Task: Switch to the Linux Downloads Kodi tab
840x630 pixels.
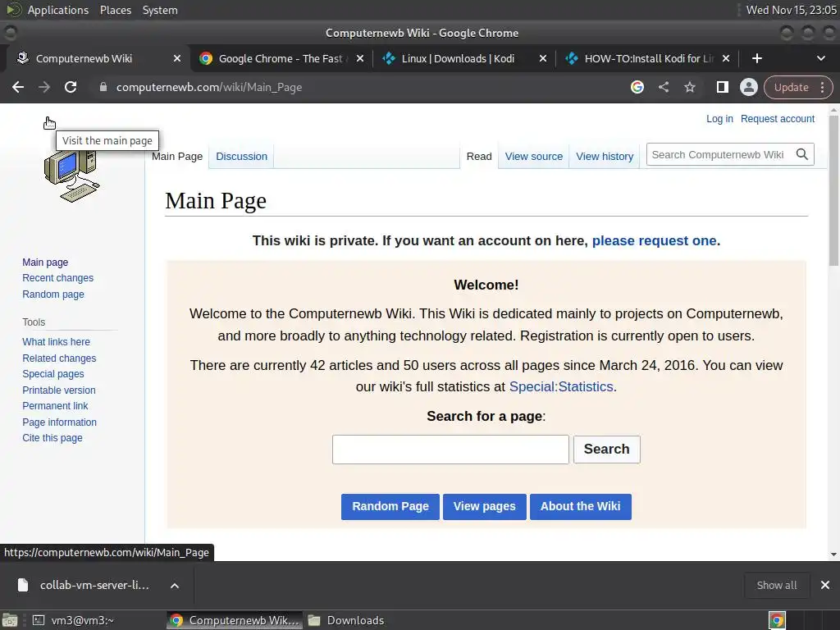Action: 458,58
